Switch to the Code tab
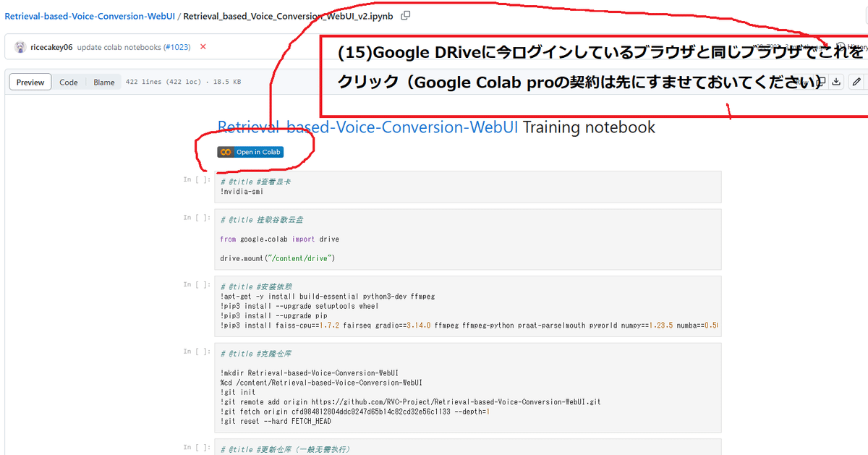The image size is (868, 455). [x=69, y=82]
